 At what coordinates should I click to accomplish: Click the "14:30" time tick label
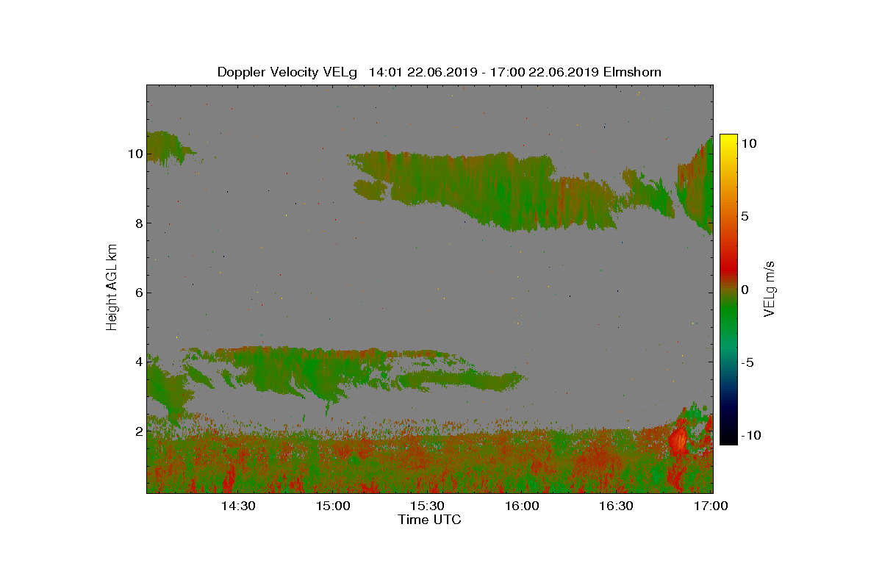[237, 506]
